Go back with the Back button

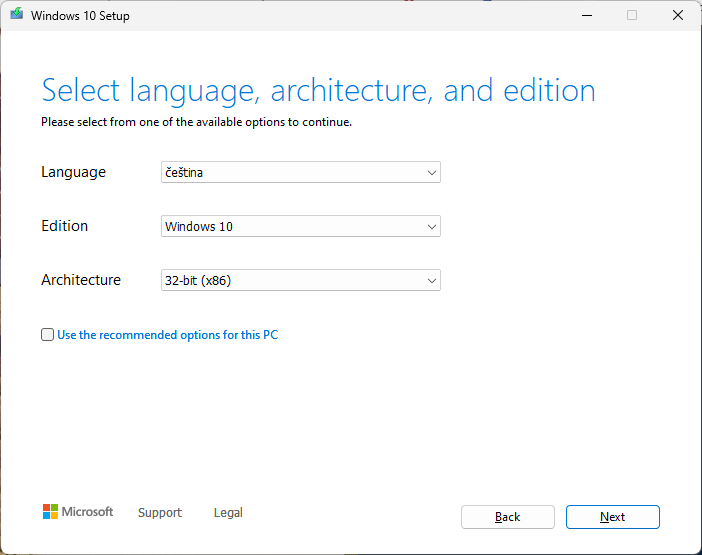(508, 517)
